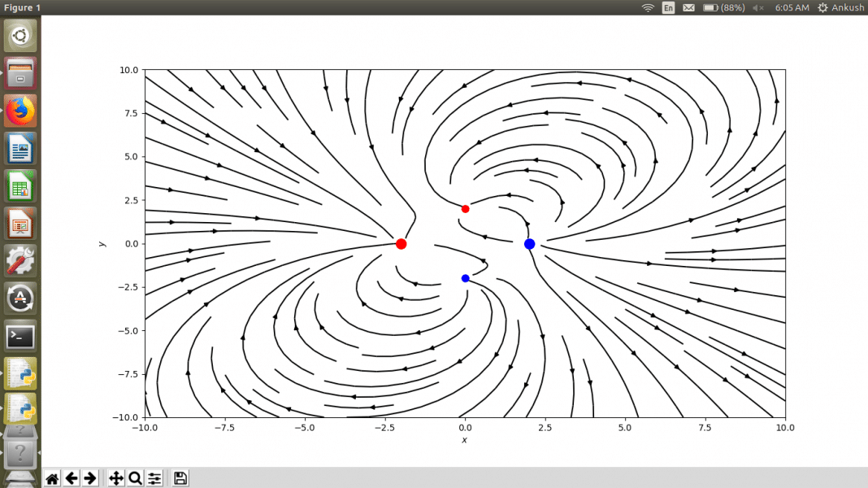Save the figure using the floppy disk icon
This screenshot has width=868, height=488.
coord(180,478)
